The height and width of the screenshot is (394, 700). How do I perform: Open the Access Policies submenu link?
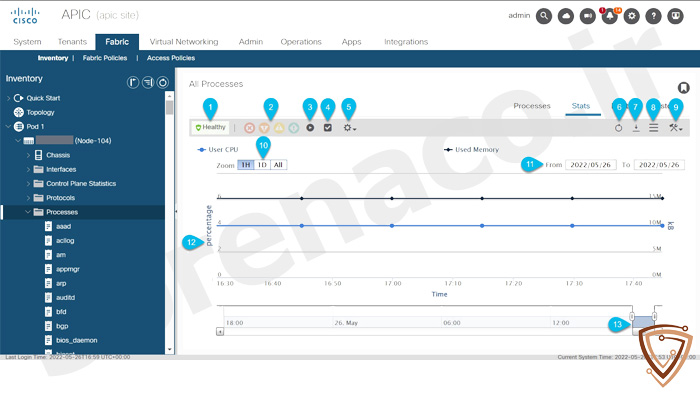pyautogui.click(x=171, y=58)
